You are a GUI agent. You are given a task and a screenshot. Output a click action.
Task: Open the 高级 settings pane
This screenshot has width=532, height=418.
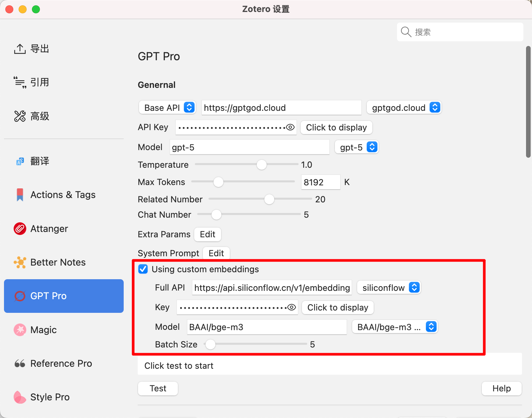[x=64, y=116]
